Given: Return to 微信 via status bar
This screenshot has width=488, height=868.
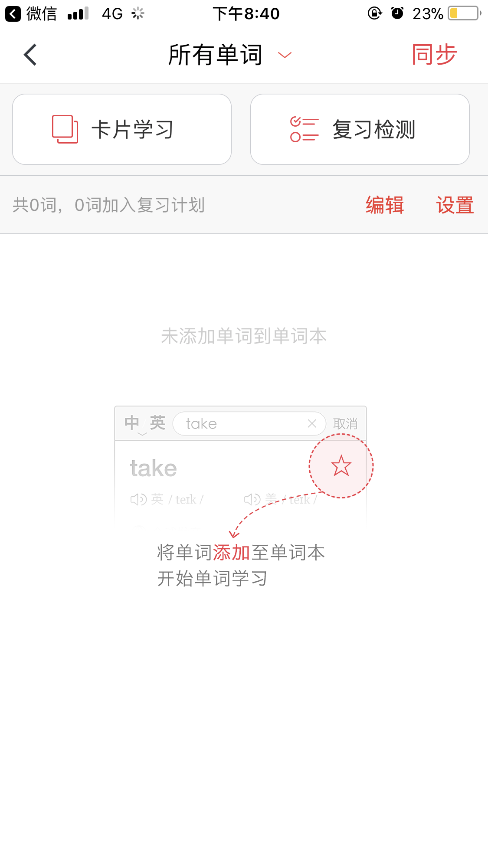Looking at the screenshot, I should (x=31, y=14).
